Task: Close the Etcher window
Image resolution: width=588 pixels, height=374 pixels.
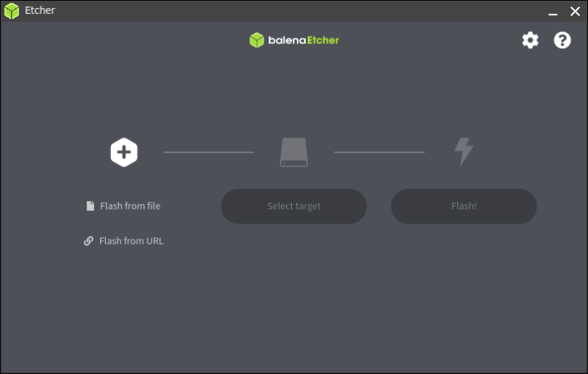Action: point(575,11)
